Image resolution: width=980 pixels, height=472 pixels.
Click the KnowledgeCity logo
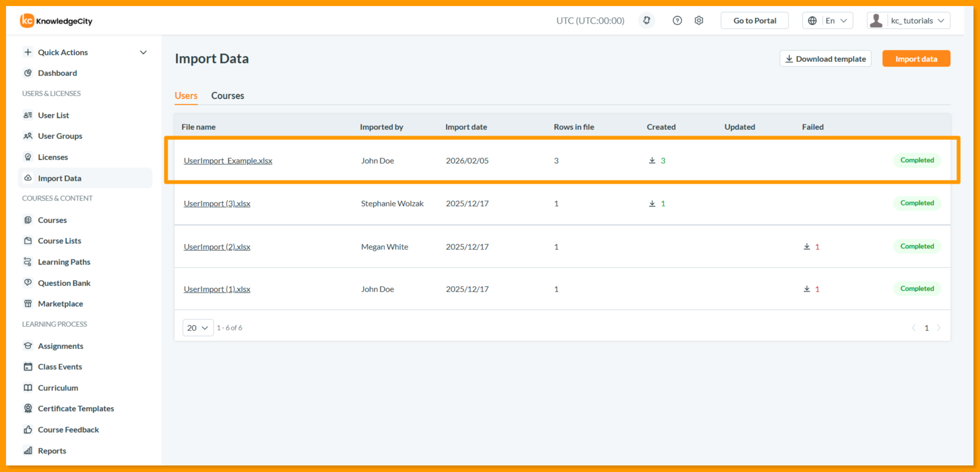56,21
